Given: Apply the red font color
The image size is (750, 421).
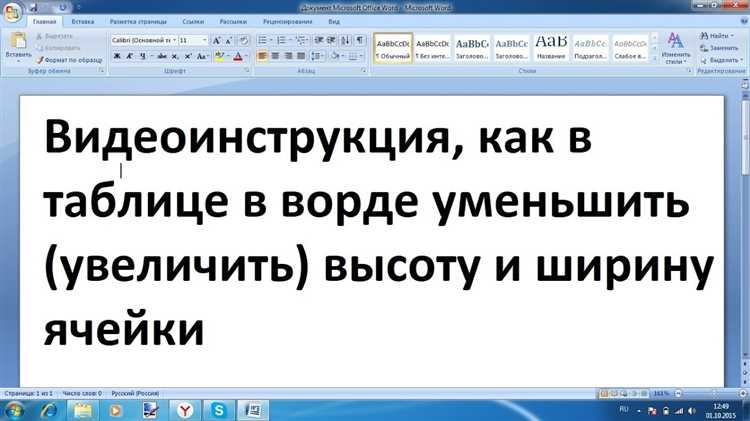Looking at the screenshot, I should pos(238,56).
